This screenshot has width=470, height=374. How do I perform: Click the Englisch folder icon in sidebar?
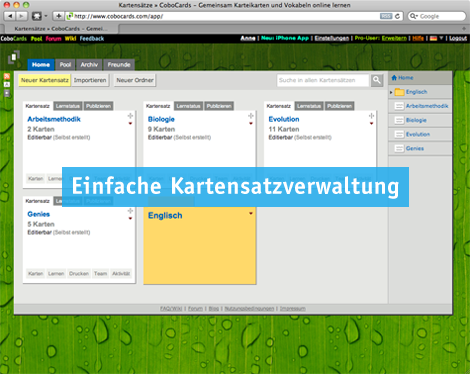coord(399,92)
